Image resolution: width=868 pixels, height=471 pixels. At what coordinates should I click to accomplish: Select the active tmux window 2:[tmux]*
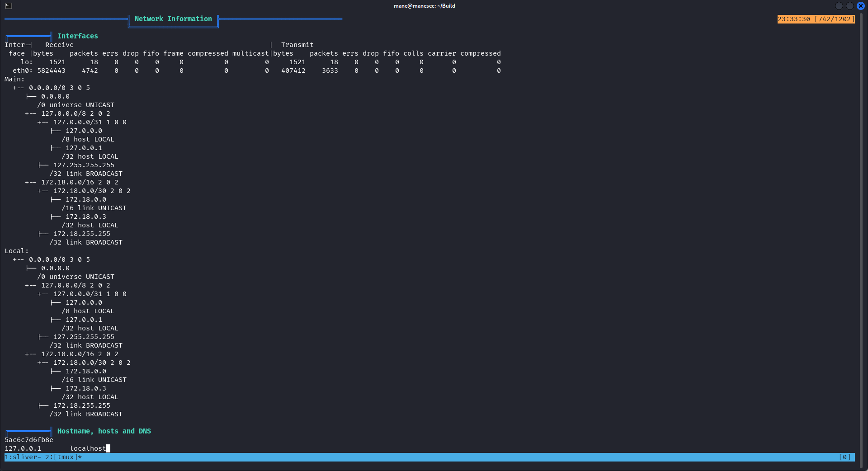[60, 457]
